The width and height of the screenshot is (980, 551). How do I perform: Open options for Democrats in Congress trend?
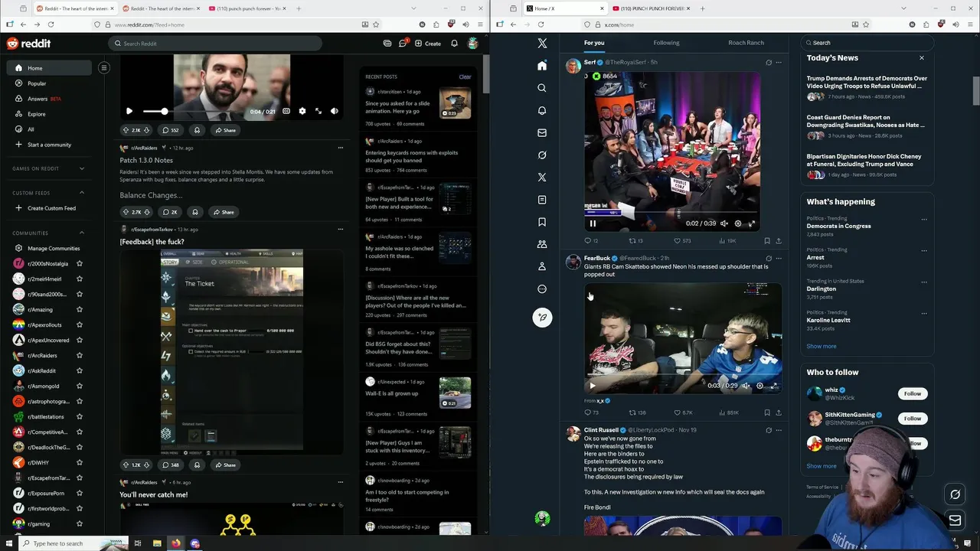click(x=924, y=219)
